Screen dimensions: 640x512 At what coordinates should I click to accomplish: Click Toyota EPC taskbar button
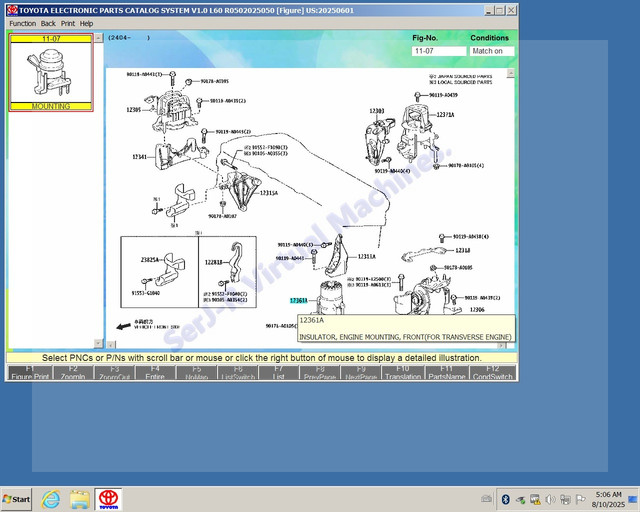point(108,499)
